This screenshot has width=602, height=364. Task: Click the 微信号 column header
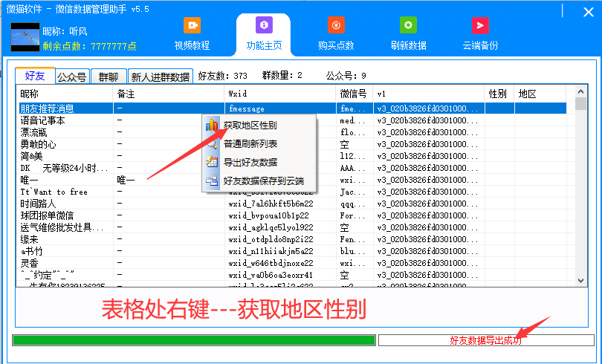click(x=355, y=94)
